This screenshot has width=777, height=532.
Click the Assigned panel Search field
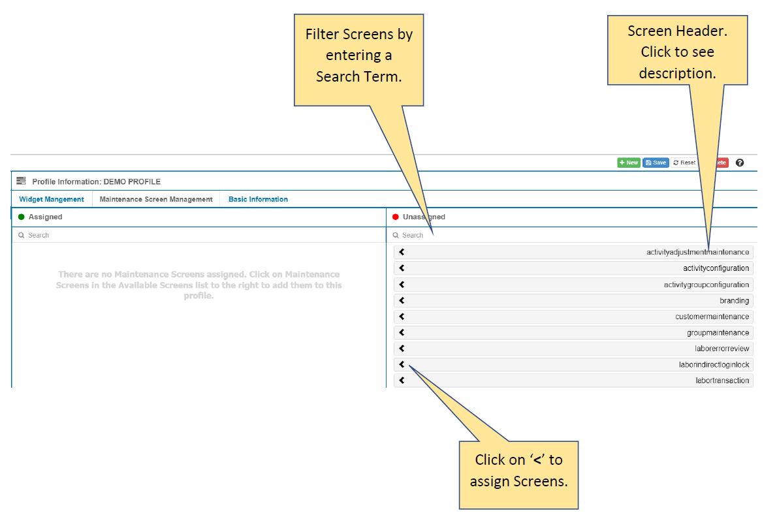click(x=196, y=235)
